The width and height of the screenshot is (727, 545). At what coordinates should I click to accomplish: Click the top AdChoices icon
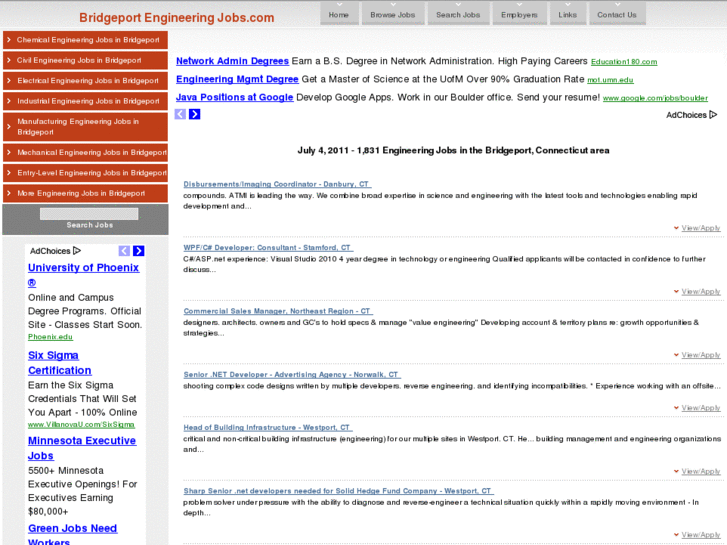pyautogui.click(x=713, y=115)
